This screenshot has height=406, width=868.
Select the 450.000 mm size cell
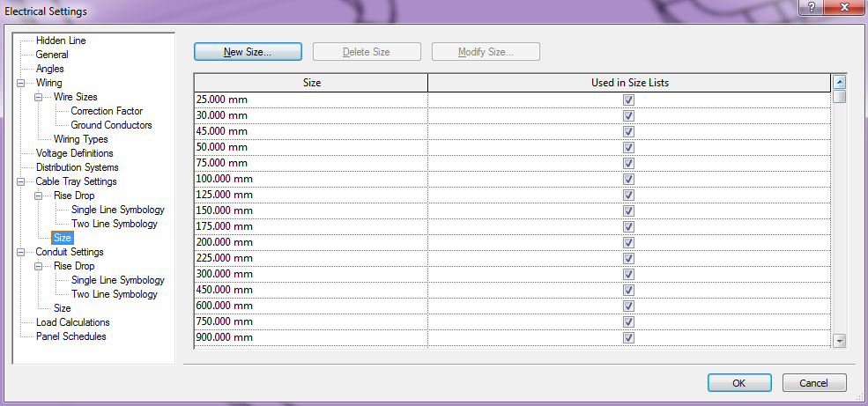coord(311,290)
